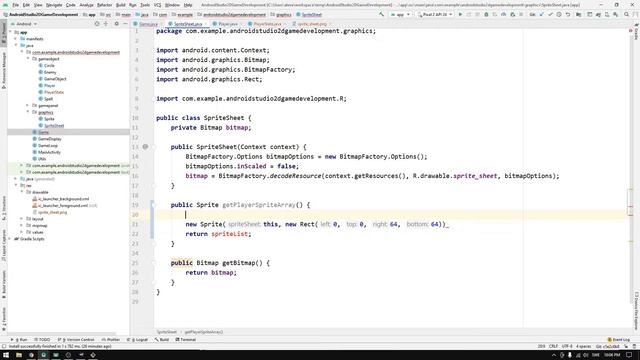
Task: Open the Build tool window
Action: point(162,340)
